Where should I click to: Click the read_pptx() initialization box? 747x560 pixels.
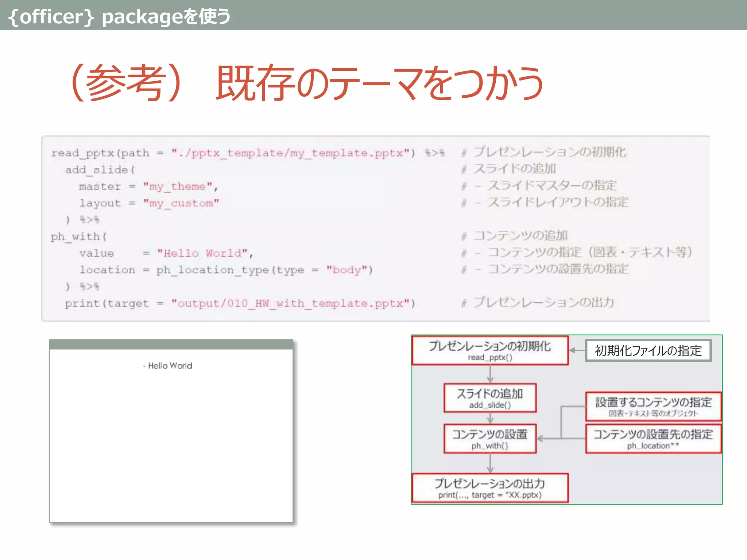click(490, 350)
